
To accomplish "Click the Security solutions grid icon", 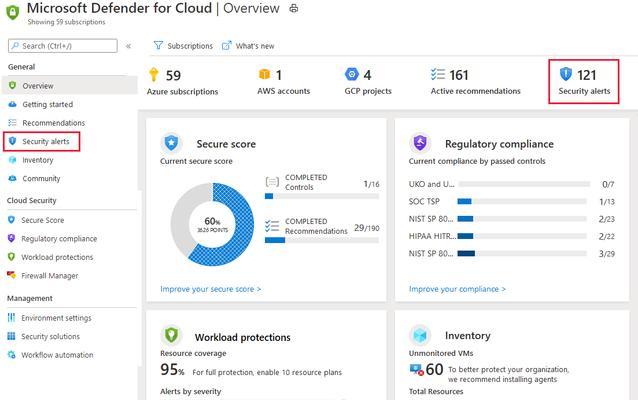I will click(11, 336).
